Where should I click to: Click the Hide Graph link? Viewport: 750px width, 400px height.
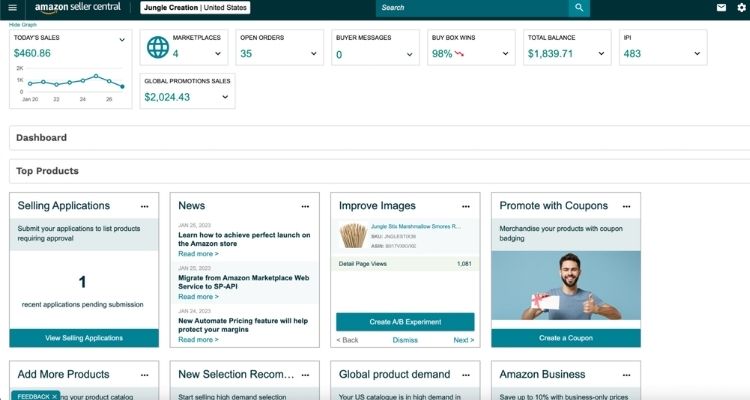pyautogui.click(x=22, y=24)
